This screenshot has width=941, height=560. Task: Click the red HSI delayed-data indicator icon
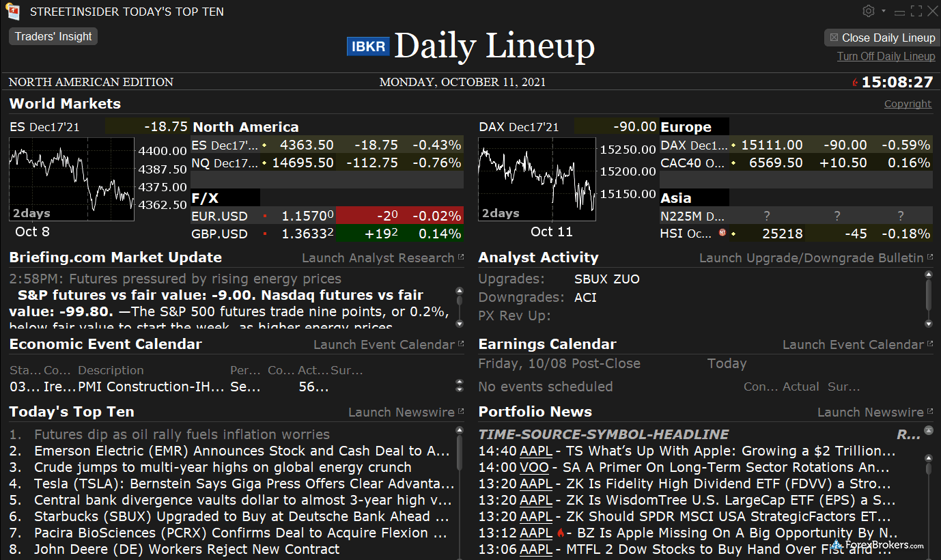click(x=722, y=234)
